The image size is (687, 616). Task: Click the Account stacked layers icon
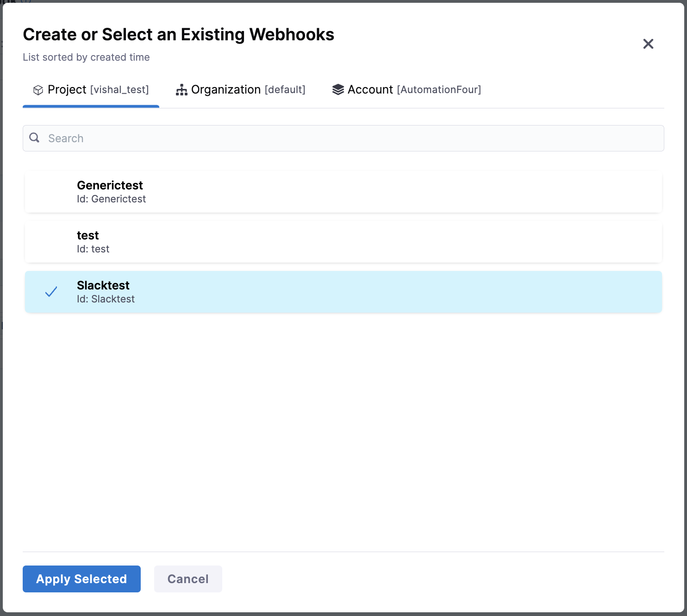[x=338, y=90]
